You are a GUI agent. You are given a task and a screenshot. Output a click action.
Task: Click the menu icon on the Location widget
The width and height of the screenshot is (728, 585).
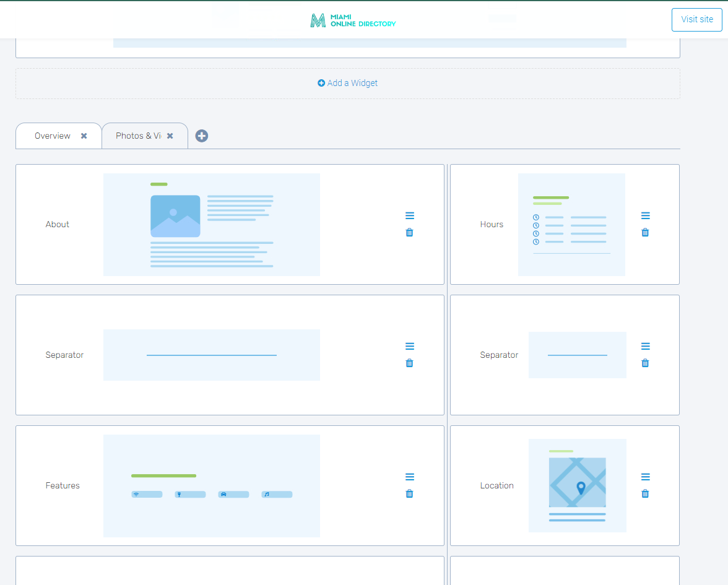point(645,477)
